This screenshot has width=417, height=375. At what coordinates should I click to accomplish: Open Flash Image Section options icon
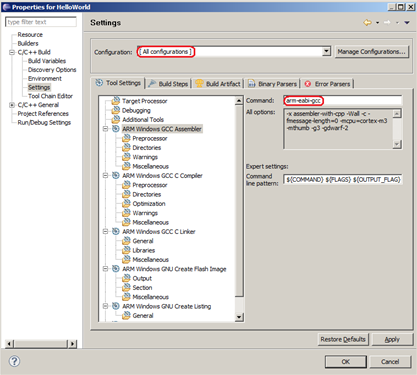(x=126, y=287)
